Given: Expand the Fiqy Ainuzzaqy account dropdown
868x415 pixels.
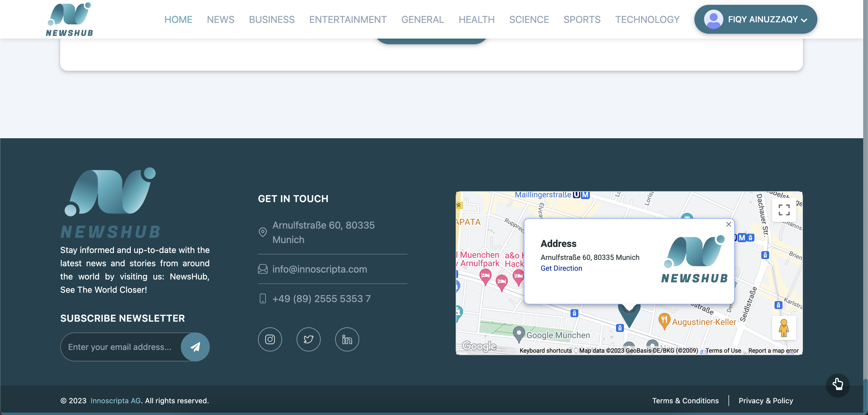Looking at the screenshot, I should click(x=756, y=19).
